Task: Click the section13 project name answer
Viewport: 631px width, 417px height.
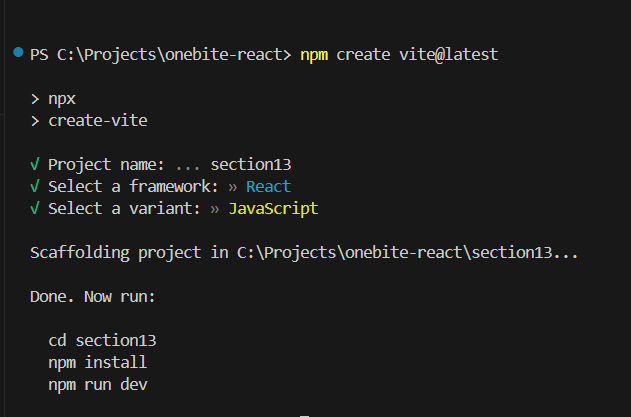Action: pos(251,164)
